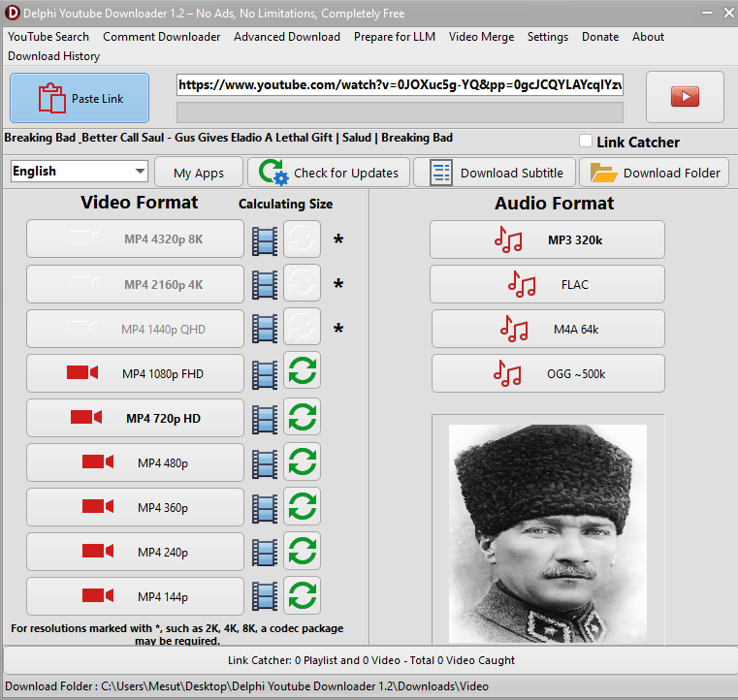Download audio as MP3 320k
Image resolution: width=738 pixels, height=700 pixels.
pos(547,239)
